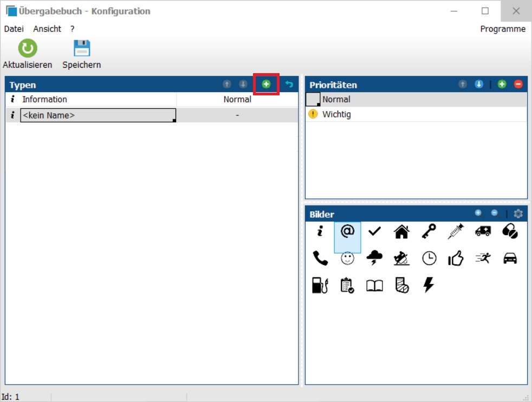Add a new priority with green plus
The height and width of the screenshot is (402, 532).
tap(502, 85)
